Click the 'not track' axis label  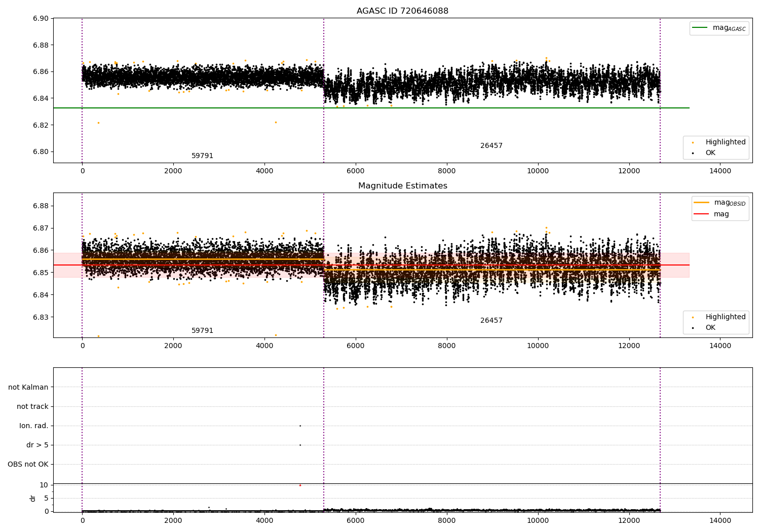coord(32,407)
